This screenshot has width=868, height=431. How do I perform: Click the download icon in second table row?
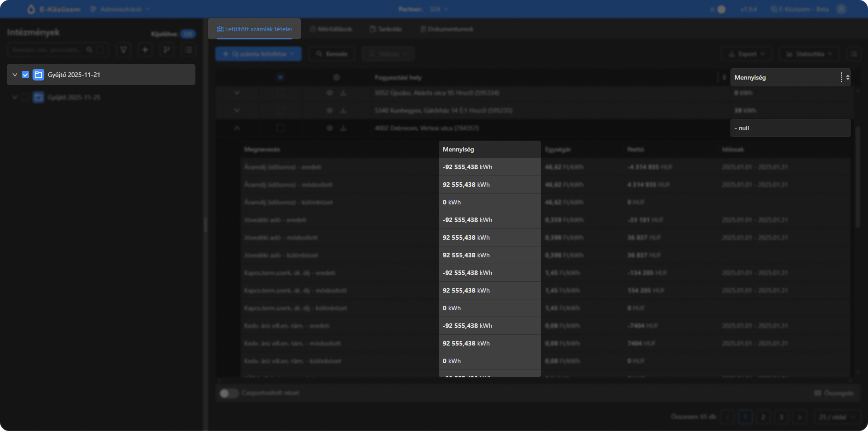[343, 110]
